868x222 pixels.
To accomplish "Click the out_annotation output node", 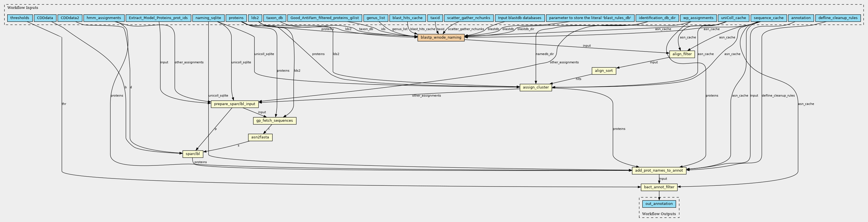I will 659,204.
